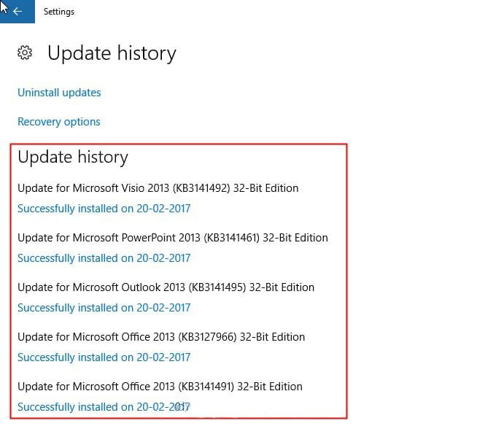Open install status under the KB3127966 update

pyautogui.click(x=104, y=357)
